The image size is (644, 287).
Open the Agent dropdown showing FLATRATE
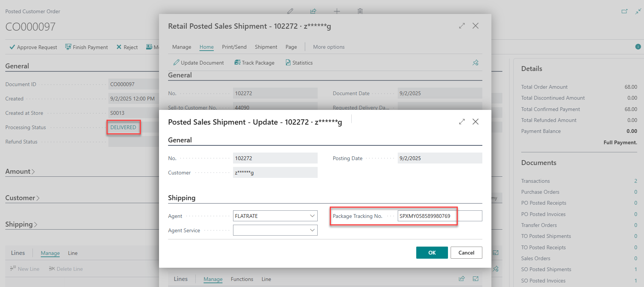tap(312, 216)
